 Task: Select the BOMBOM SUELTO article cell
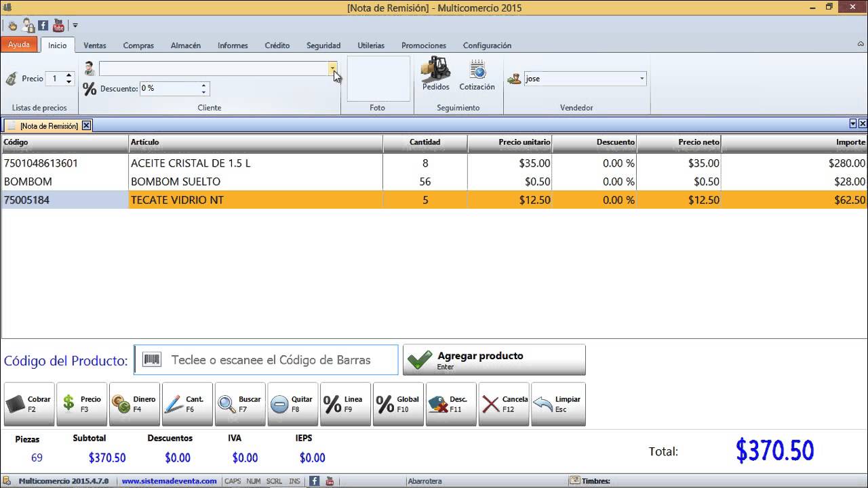point(256,182)
